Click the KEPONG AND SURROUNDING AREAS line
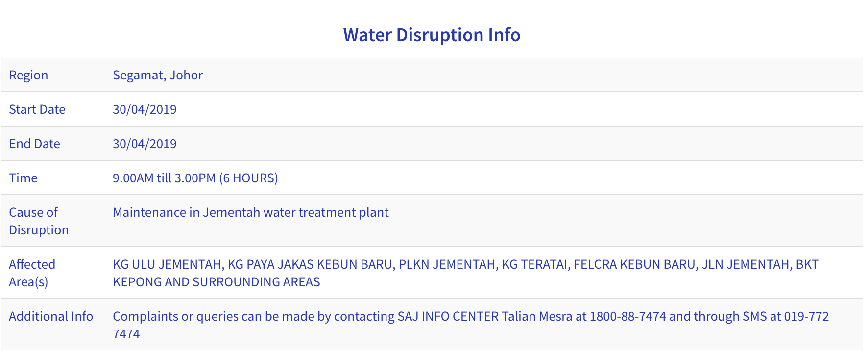The width and height of the screenshot is (868, 355). (x=217, y=282)
